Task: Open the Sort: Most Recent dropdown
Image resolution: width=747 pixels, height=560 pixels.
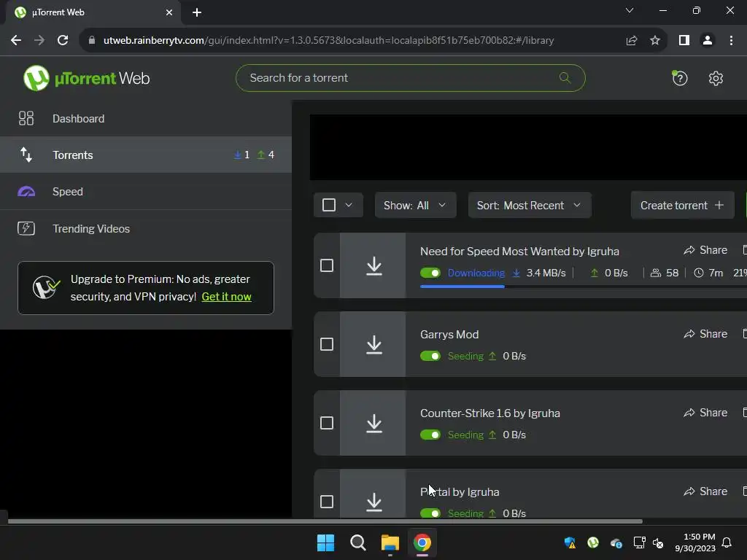Action: [x=530, y=205]
